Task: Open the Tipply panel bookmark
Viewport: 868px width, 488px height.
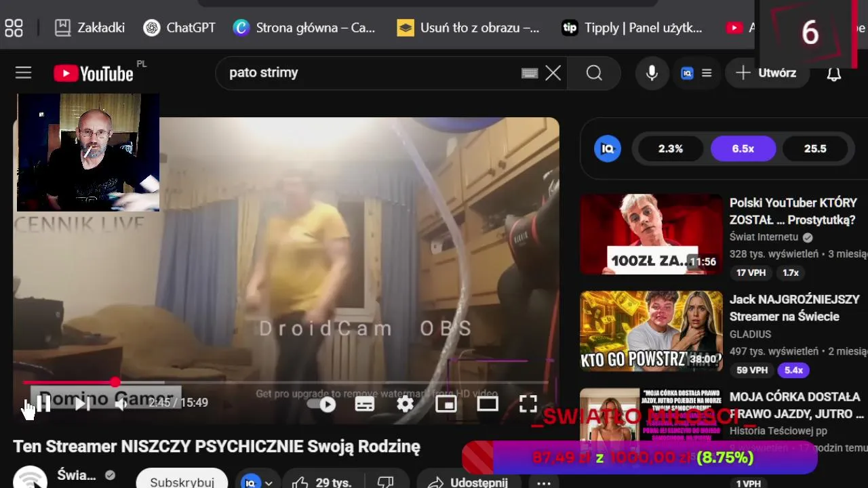Action: tap(633, 27)
